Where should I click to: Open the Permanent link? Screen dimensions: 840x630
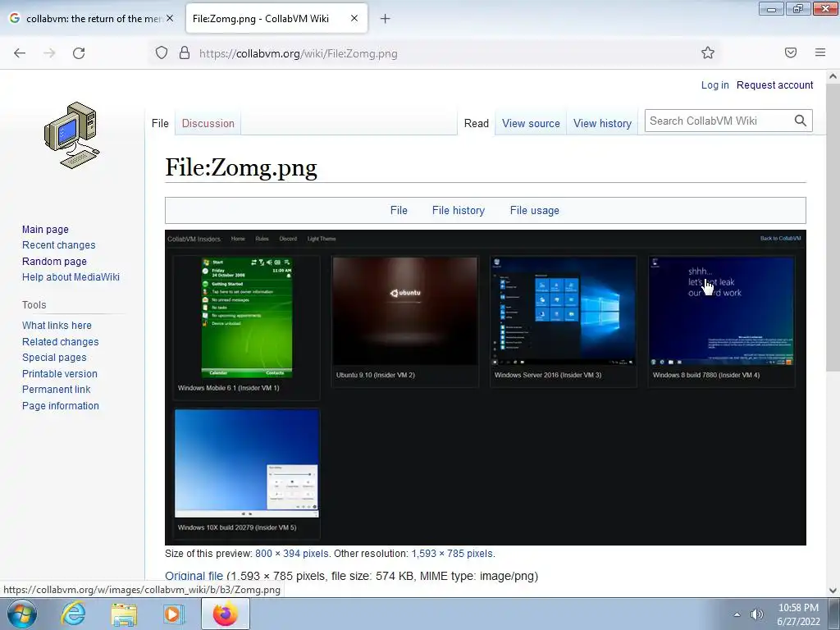(57, 390)
